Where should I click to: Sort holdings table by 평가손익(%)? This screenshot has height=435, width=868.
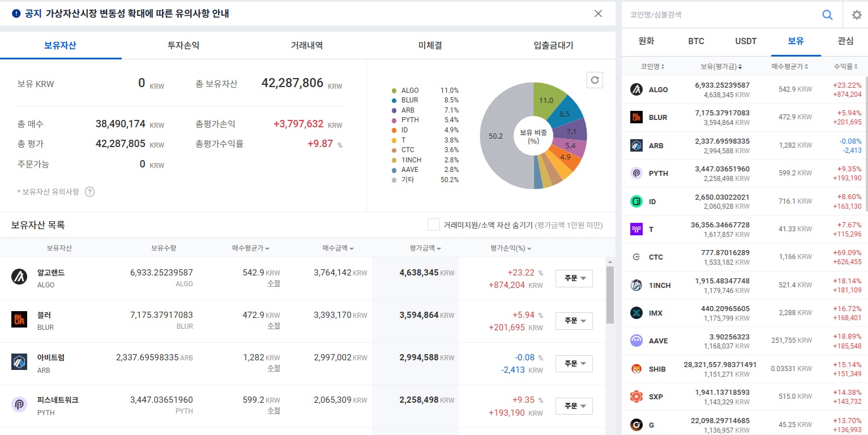[511, 248]
